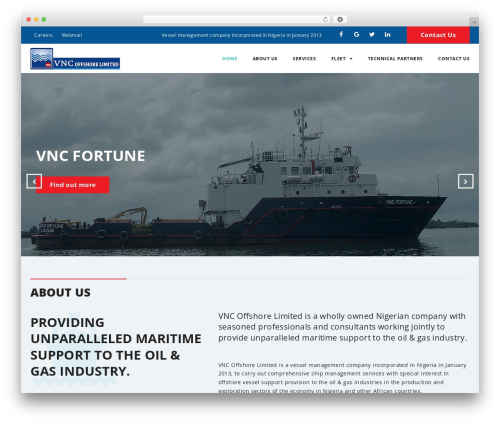Go to previous slide arrow
Screen dimensions: 500x423
point(34,181)
